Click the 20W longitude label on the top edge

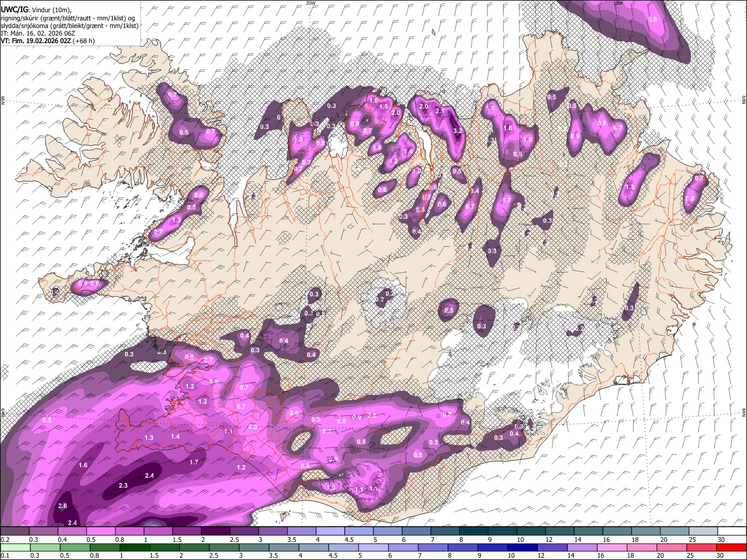(310, 3)
